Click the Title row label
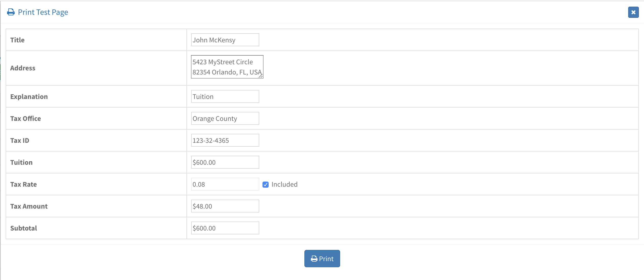644x280 pixels. [x=17, y=40]
